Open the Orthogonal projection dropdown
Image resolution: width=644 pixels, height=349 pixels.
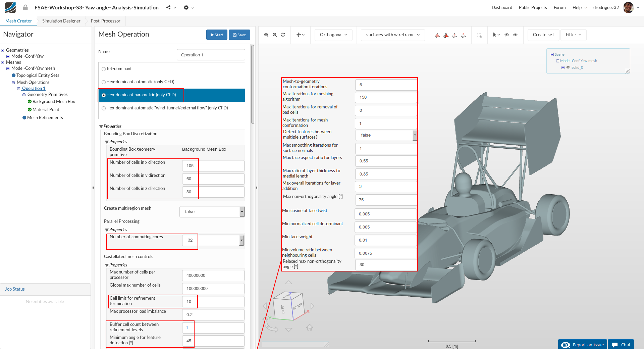click(333, 35)
